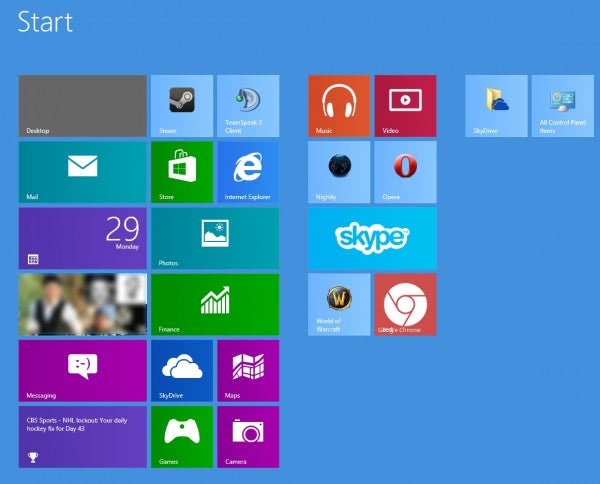The image size is (600, 484).
Task: Open SkyDrive folder desktop shortcut tile
Action: click(496, 106)
